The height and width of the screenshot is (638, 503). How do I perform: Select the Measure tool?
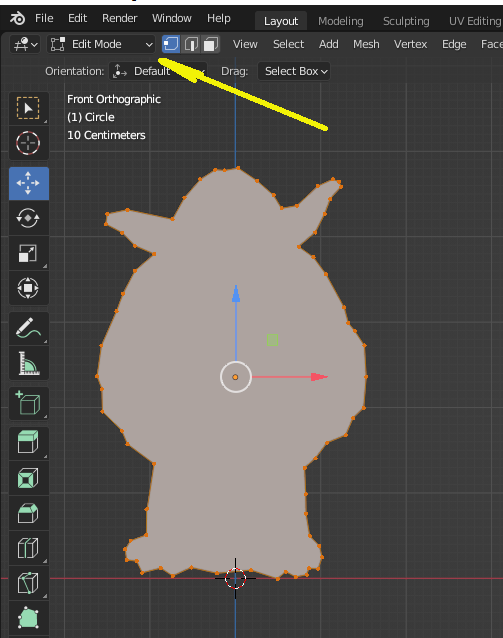coord(28,363)
